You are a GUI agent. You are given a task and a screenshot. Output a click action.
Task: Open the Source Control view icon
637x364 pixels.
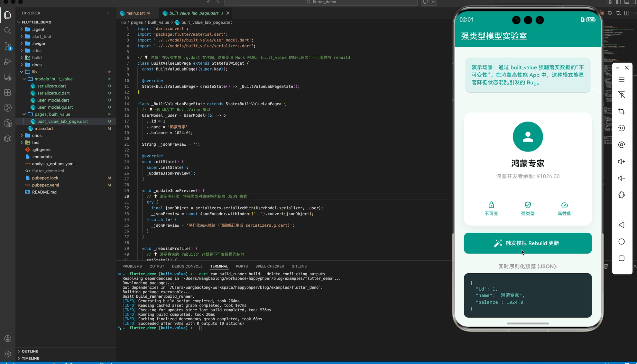[x=7, y=46]
